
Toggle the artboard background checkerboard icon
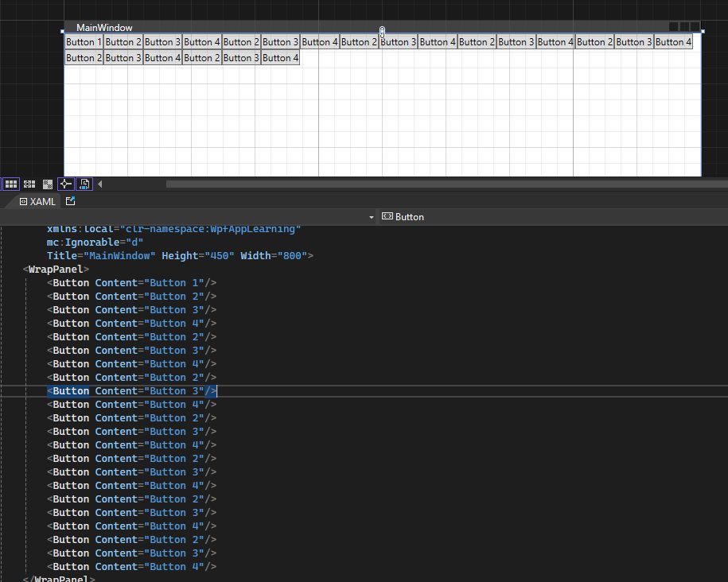[x=48, y=184]
